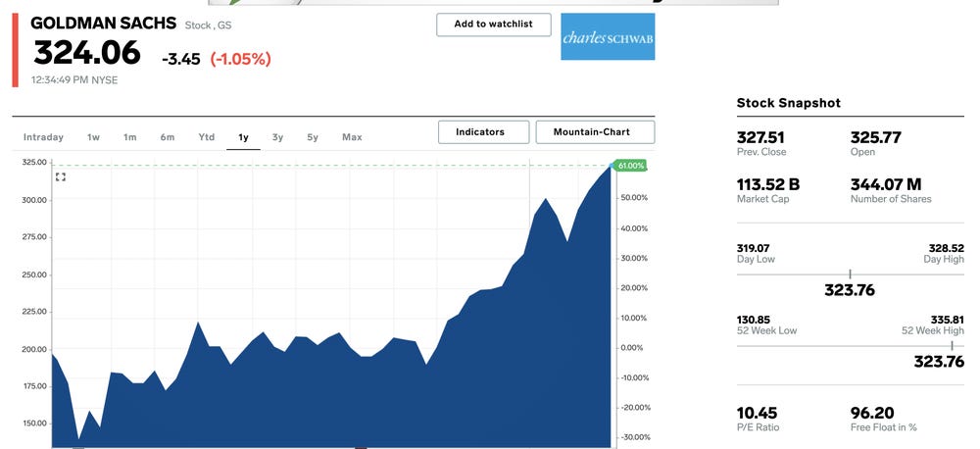Click the 'Stock , GS' ticker label
Viewport: 980px width, 449px height.
click(x=208, y=25)
